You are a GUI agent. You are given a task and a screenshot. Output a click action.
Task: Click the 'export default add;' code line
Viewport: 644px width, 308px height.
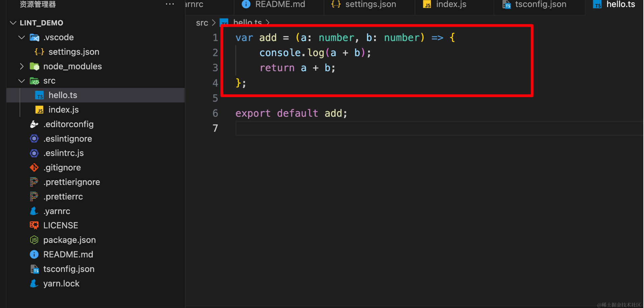pyautogui.click(x=291, y=113)
